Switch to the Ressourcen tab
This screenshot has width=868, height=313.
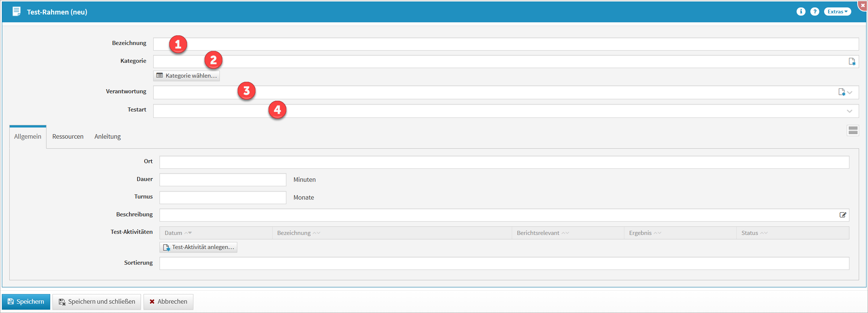[x=68, y=136]
